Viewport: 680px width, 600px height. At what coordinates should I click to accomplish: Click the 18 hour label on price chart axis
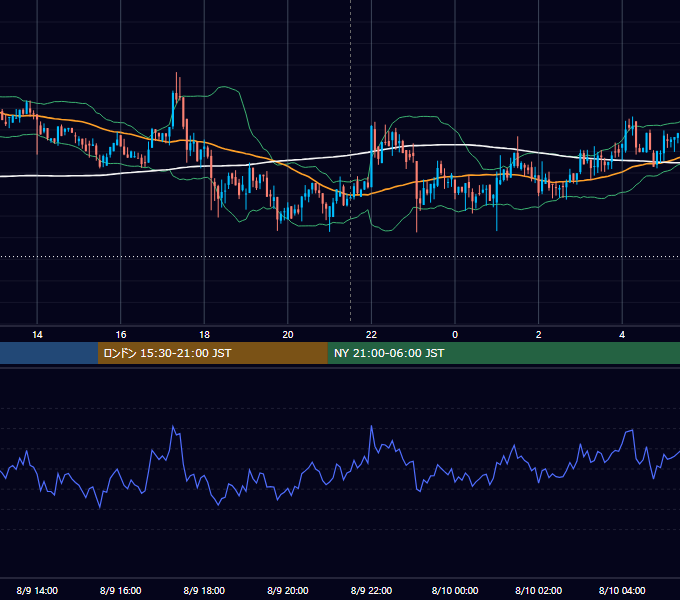(x=204, y=335)
